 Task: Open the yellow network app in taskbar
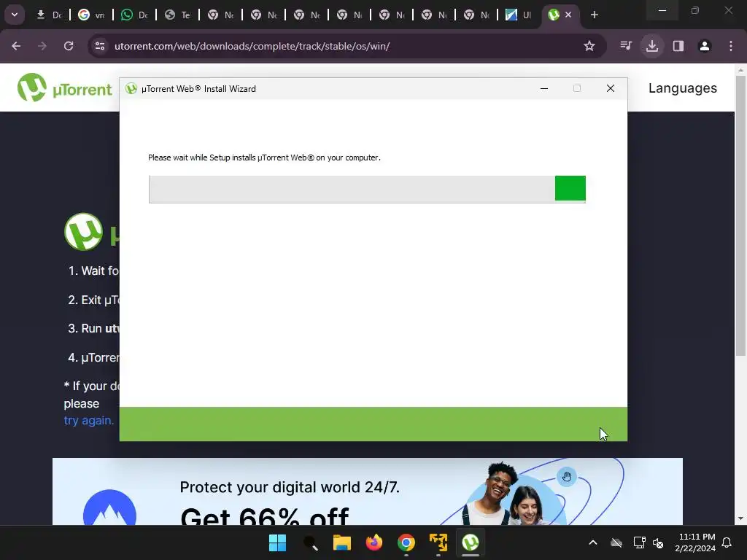click(x=438, y=542)
